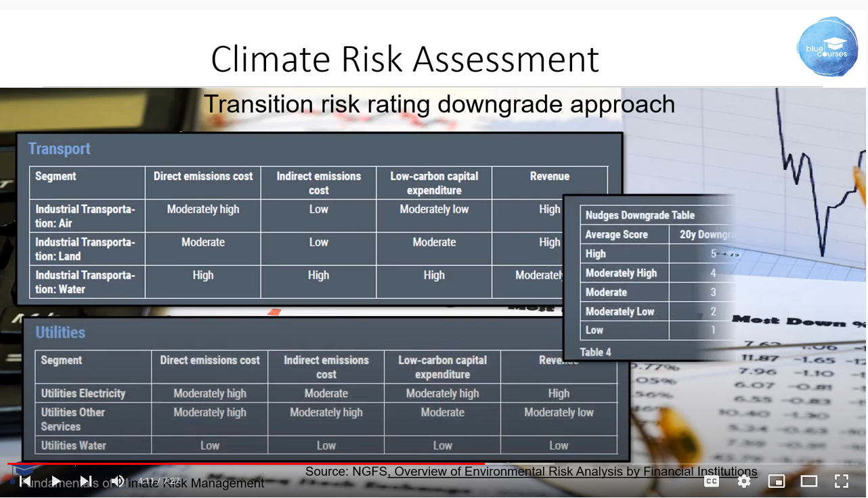Select the "Industrial Transportation: Air" segment cell
Viewport: 868px width, 498px height.
[87, 216]
